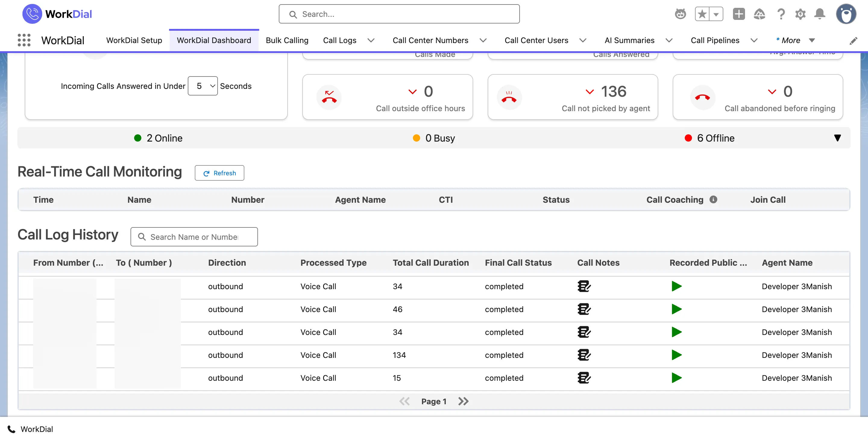Click the Direction column header
Image resolution: width=868 pixels, height=441 pixels.
(x=227, y=262)
